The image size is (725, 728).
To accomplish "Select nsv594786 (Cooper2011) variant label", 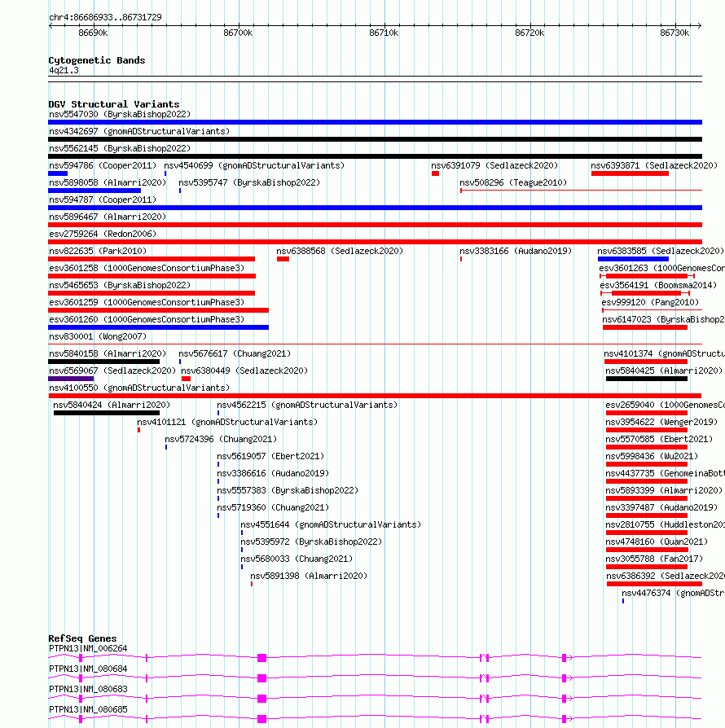I will [x=103, y=166].
